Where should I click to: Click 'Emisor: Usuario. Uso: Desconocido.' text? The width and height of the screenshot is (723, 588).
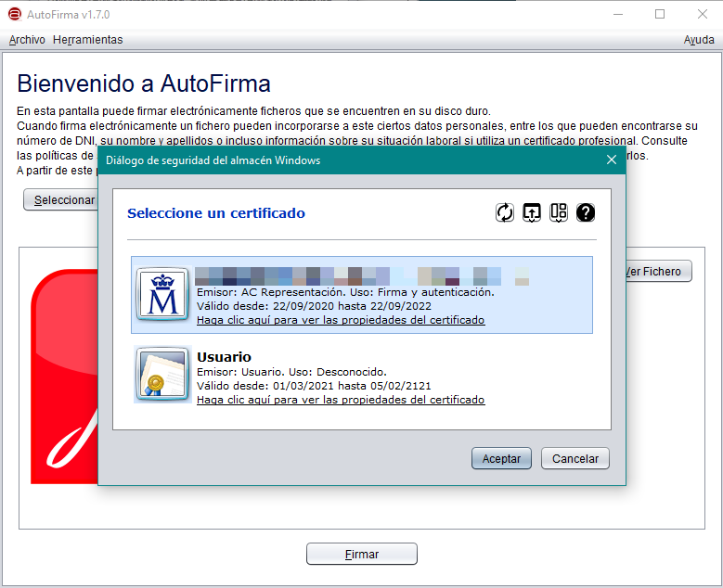click(x=291, y=372)
